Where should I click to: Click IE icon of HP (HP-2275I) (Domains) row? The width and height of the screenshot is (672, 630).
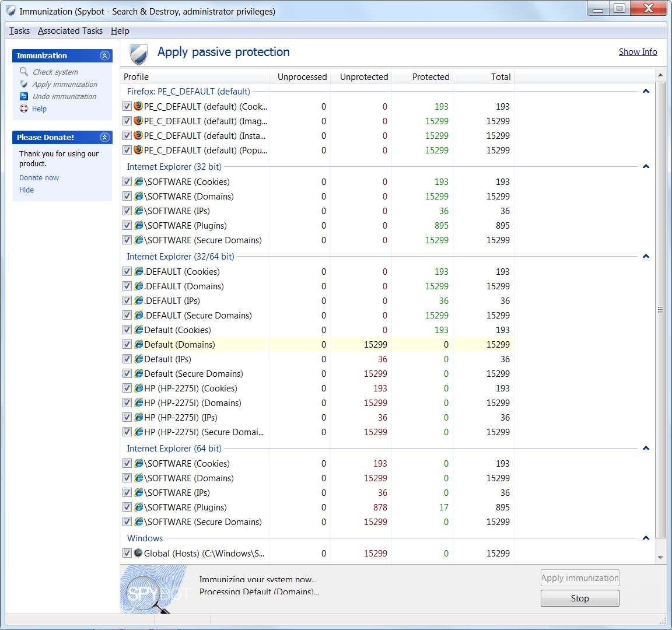(138, 402)
